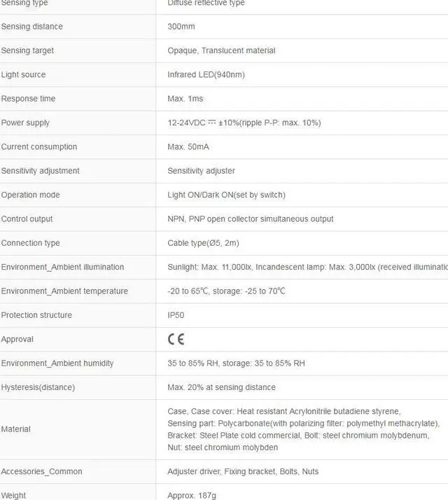Click the "Current consumption" label
The height and width of the screenshot is (500, 448).
click(x=39, y=147)
